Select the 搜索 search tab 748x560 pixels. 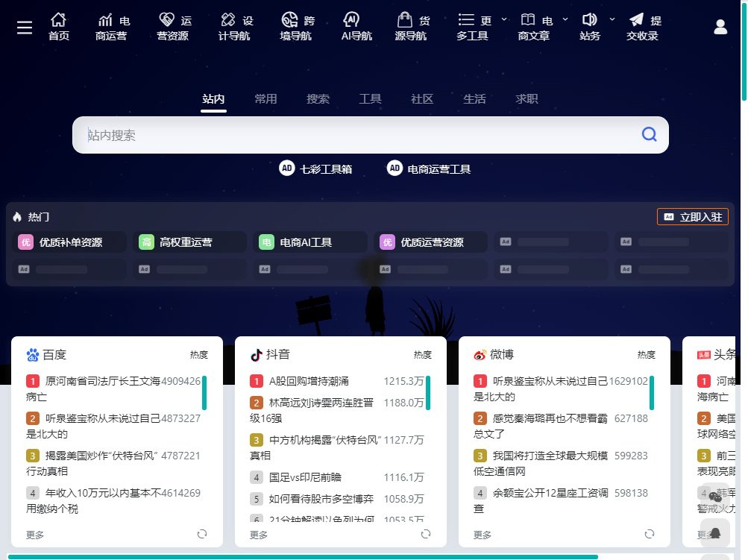(318, 98)
